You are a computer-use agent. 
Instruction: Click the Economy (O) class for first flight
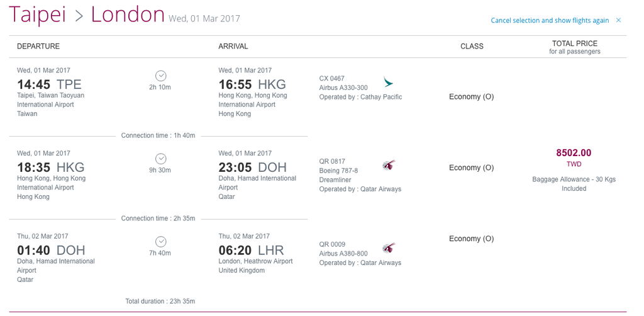coord(471,96)
